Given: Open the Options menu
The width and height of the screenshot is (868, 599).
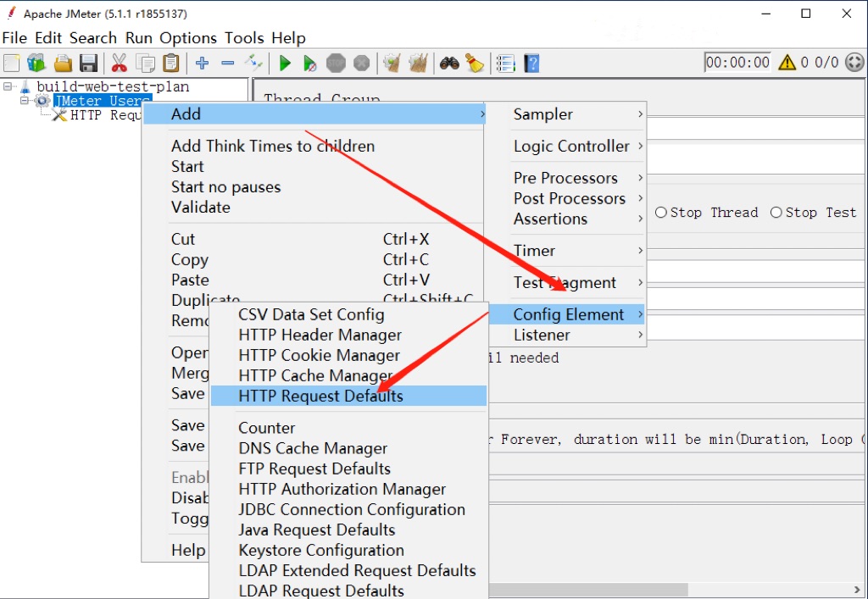Looking at the screenshot, I should coord(188,37).
